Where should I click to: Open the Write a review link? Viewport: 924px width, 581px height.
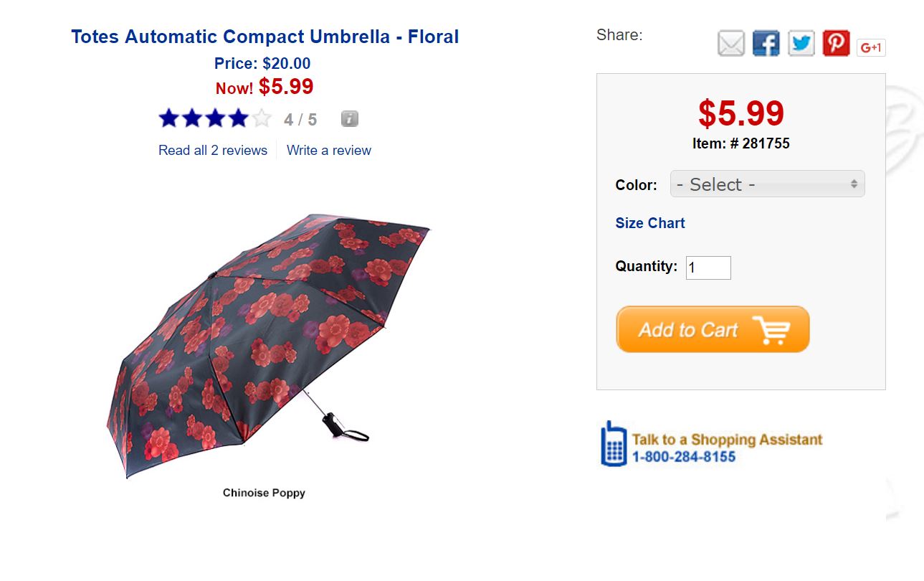329,151
